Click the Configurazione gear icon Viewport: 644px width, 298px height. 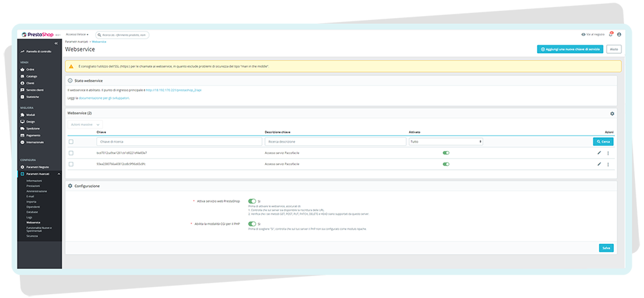[x=70, y=186]
